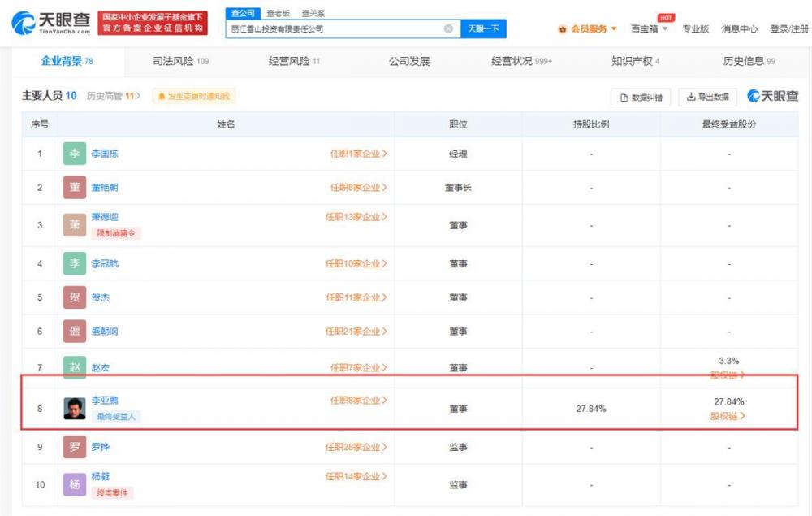This screenshot has height=516, width=812.
Task: Expand 任职7家企业 for 赵宏
Action: (358, 368)
